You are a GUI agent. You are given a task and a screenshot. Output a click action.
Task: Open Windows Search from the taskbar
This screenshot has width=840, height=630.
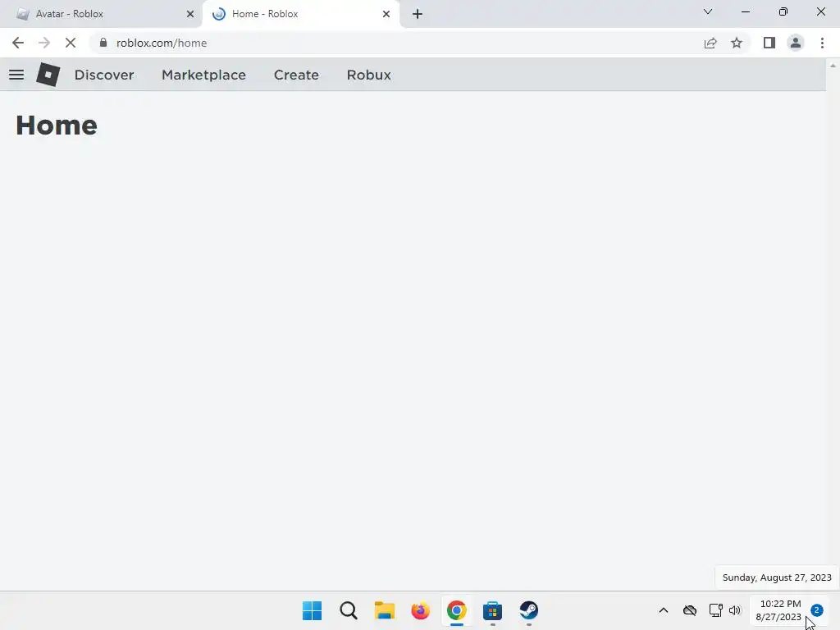coord(348,610)
